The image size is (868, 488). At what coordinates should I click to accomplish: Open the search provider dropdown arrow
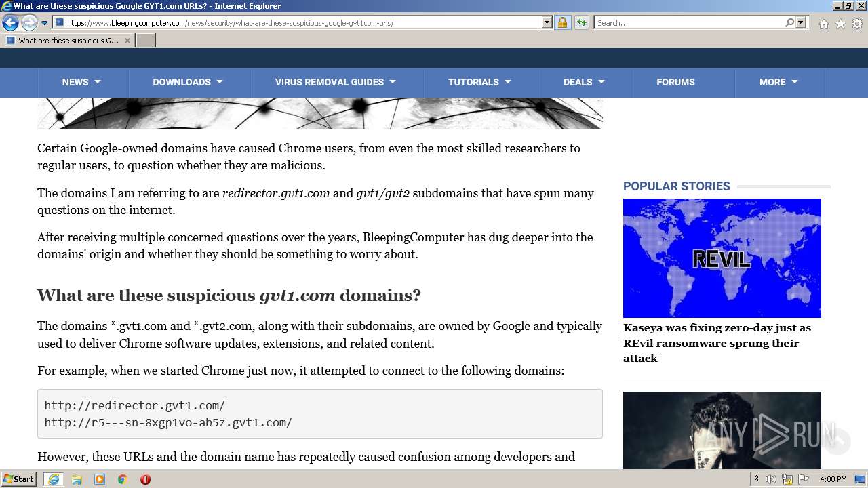(x=801, y=23)
